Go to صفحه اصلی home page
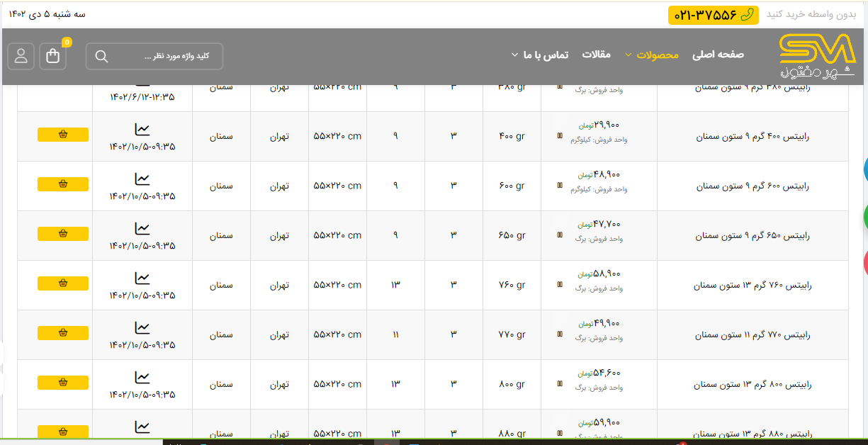The image size is (868, 445). click(718, 55)
